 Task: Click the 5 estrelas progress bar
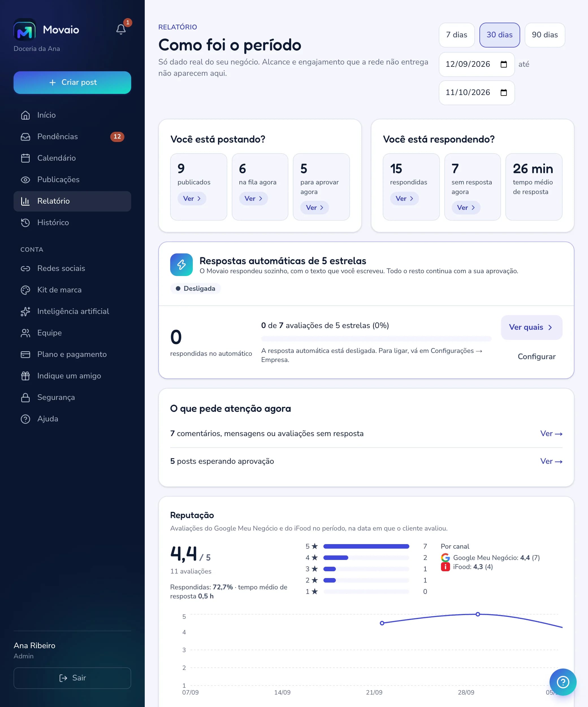[x=376, y=339]
